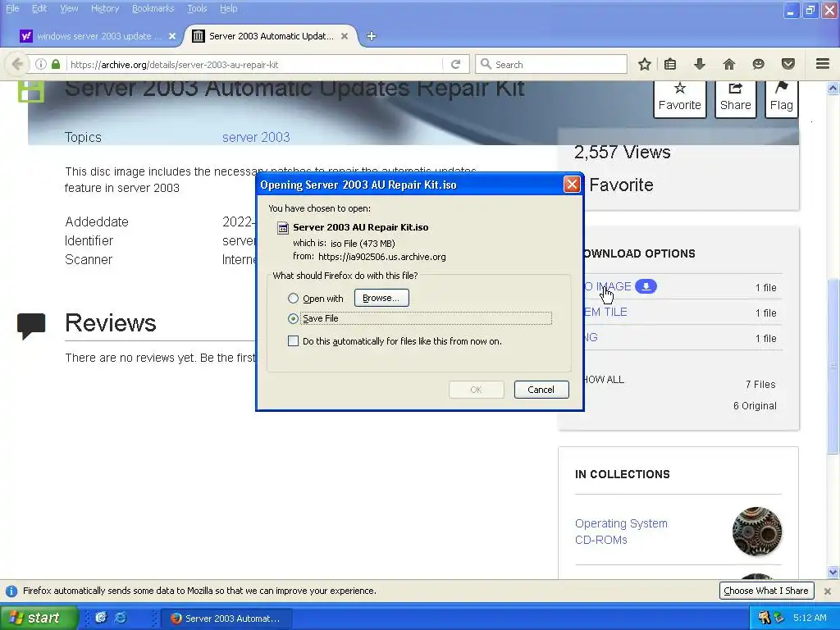This screenshot has height=630, width=840.
Task: Click the Reviews speech bubble icon
Action: 31,326
